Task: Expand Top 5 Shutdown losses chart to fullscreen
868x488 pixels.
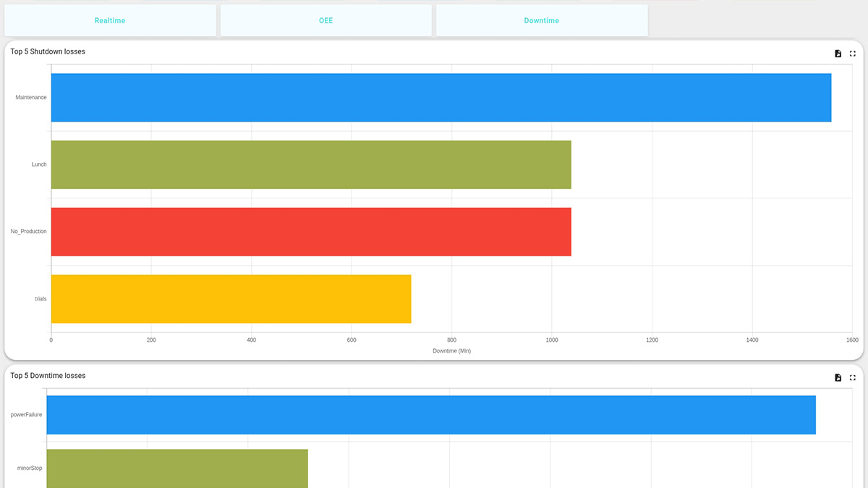Action: pos(852,53)
